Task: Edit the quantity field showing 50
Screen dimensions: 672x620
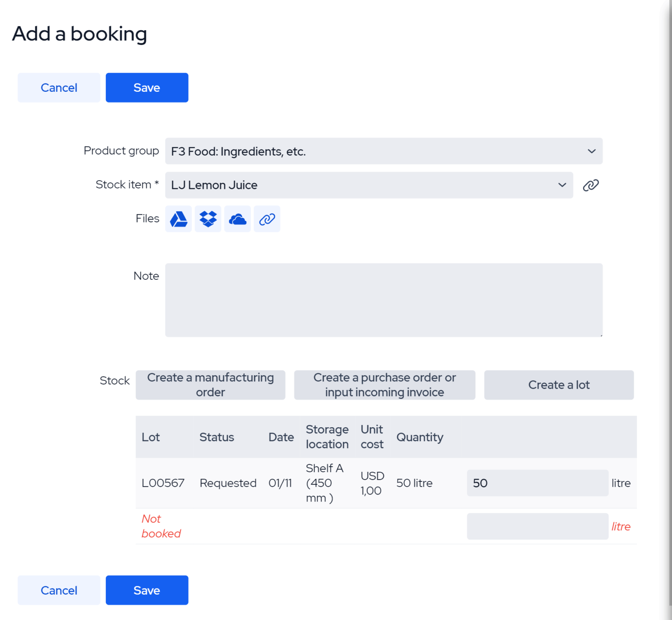Action: pos(537,483)
